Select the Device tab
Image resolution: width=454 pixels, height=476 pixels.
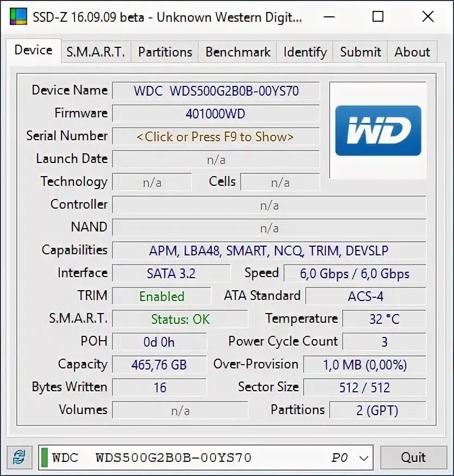(x=33, y=50)
